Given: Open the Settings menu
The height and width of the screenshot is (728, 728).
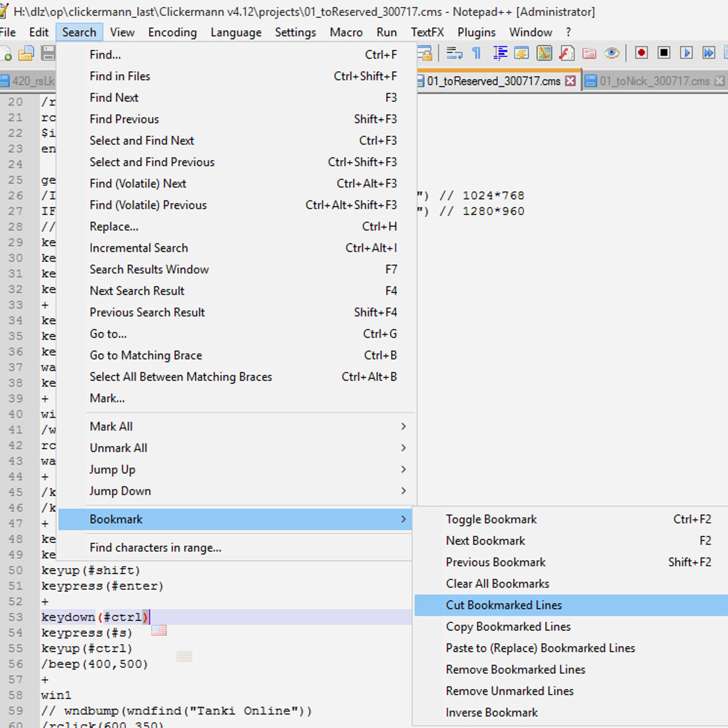Looking at the screenshot, I should click(295, 32).
